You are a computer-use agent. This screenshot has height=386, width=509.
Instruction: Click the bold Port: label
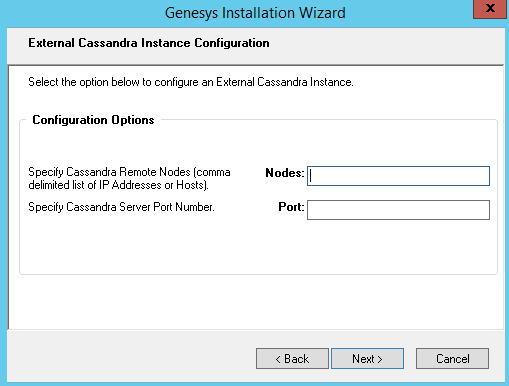click(291, 207)
